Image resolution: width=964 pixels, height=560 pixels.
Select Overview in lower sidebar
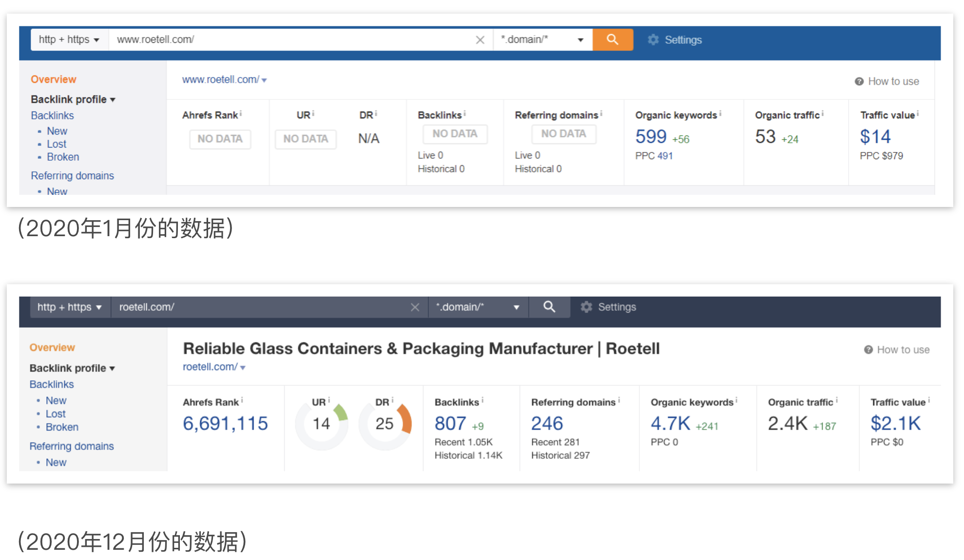click(x=52, y=348)
